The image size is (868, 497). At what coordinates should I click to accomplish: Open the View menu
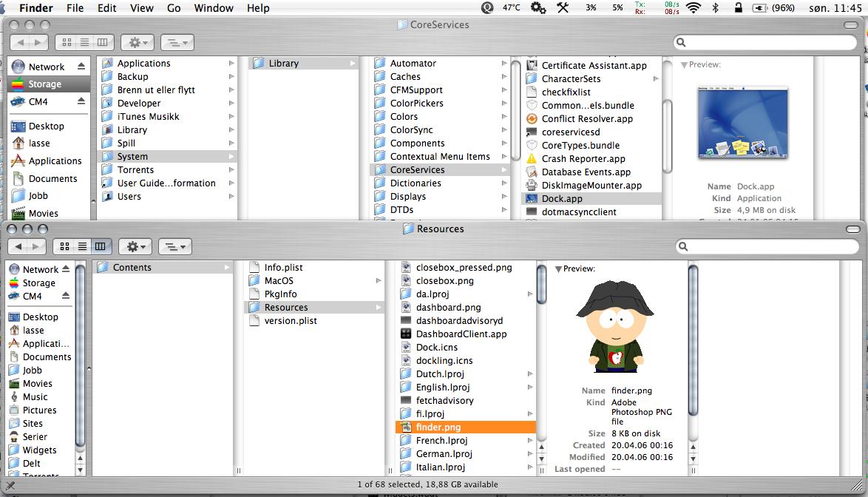point(142,7)
